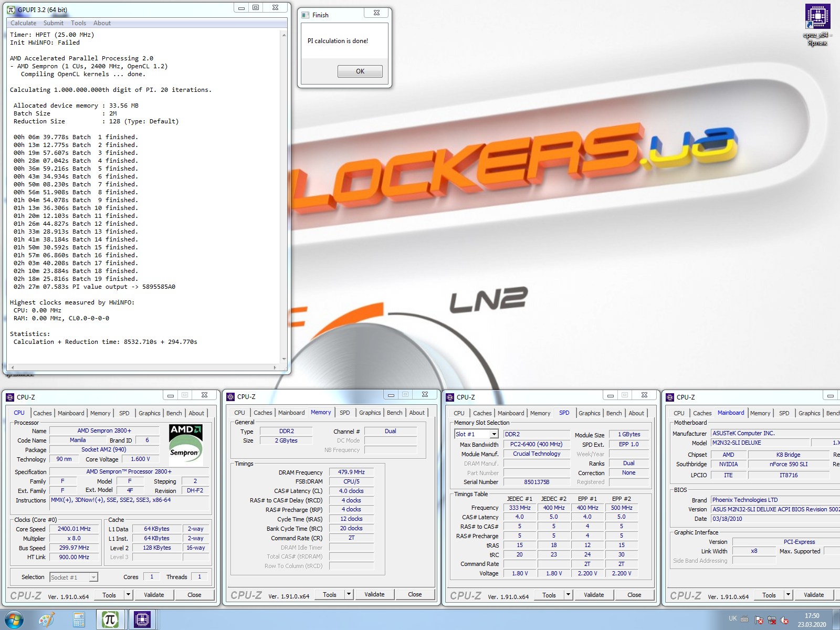Click Tools button in CPU-Z CPU window
Screen dimensions: 840x630
[x=109, y=595]
